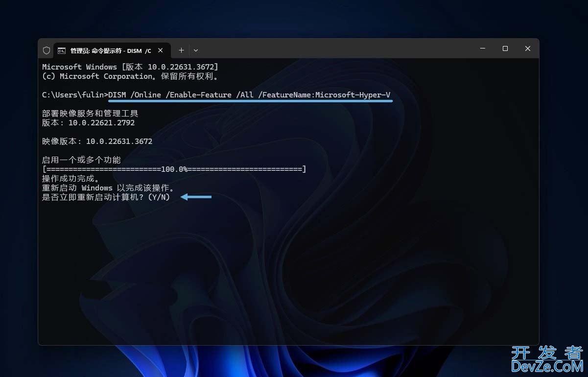Click the 版本: 10.0.22621.2792 line

click(x=88, y=123)
